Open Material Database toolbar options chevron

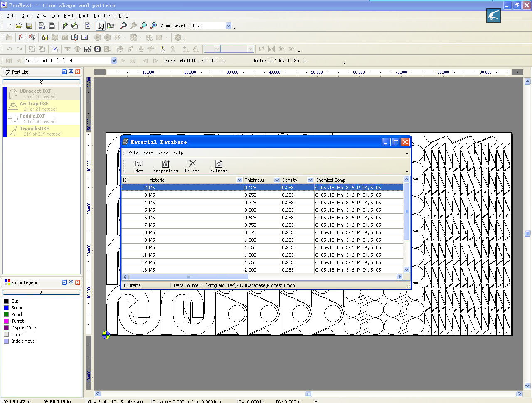coord(407,171)
